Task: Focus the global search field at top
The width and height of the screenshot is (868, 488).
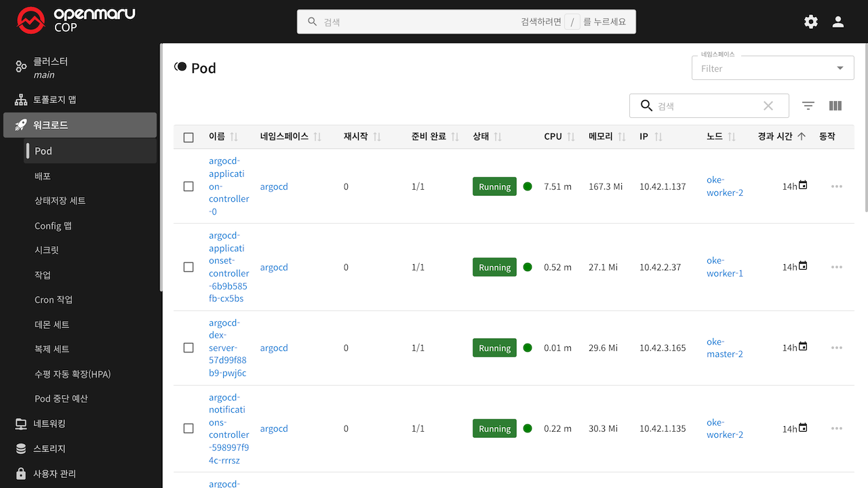Action: (x=420, y=22)
